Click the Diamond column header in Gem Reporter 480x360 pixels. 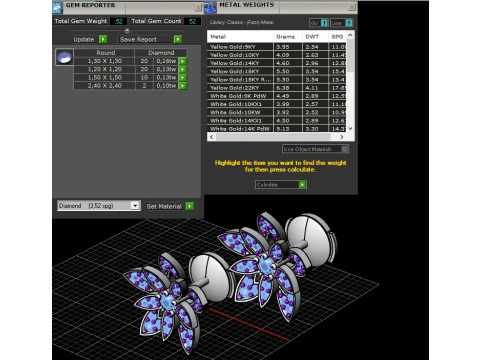[161, 53]
